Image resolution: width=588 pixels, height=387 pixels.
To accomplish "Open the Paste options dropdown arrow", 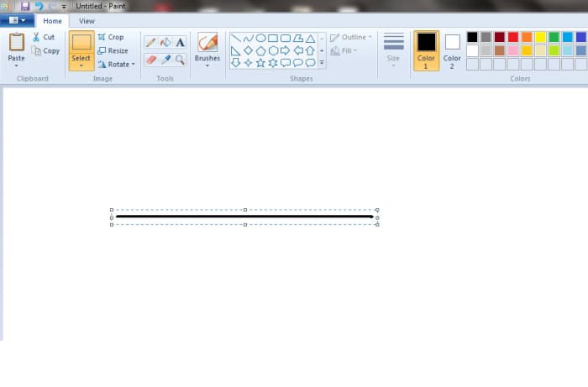I will coord(16,65).
